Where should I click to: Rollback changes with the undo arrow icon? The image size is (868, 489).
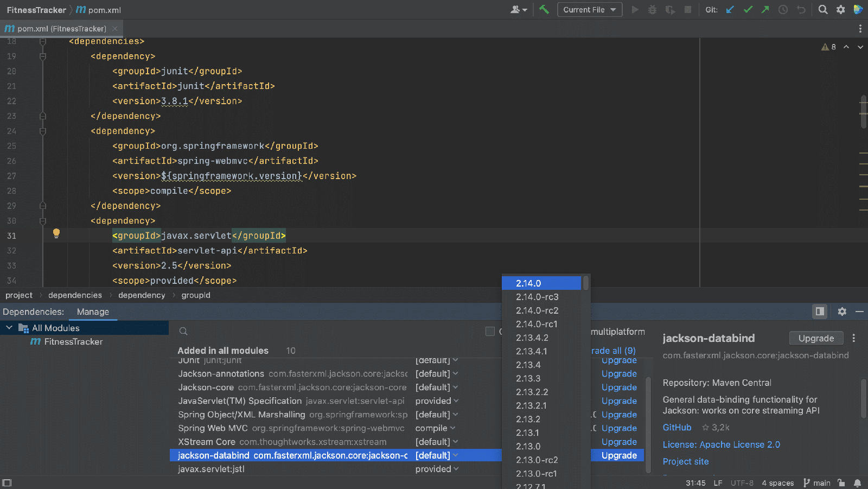point(801,10)
